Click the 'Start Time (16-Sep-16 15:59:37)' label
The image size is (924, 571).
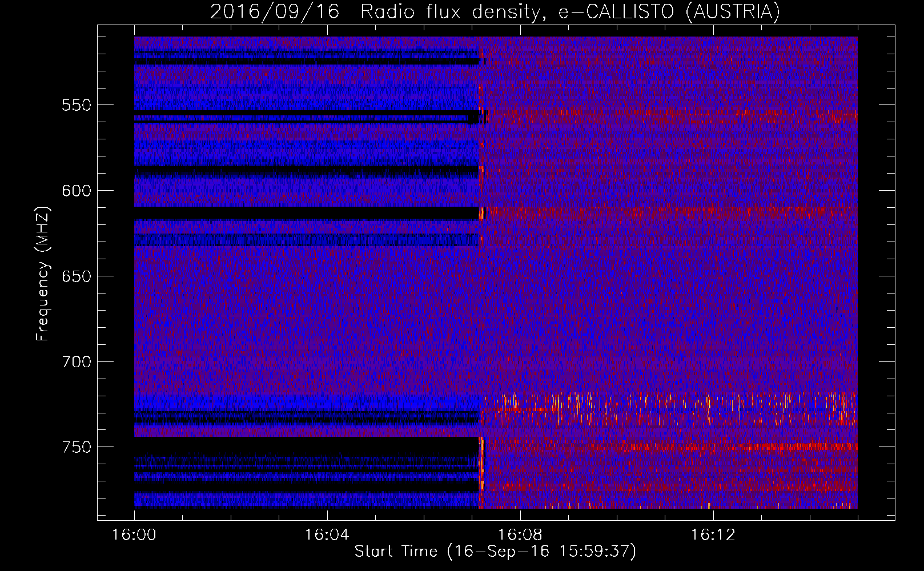point(495,552)
